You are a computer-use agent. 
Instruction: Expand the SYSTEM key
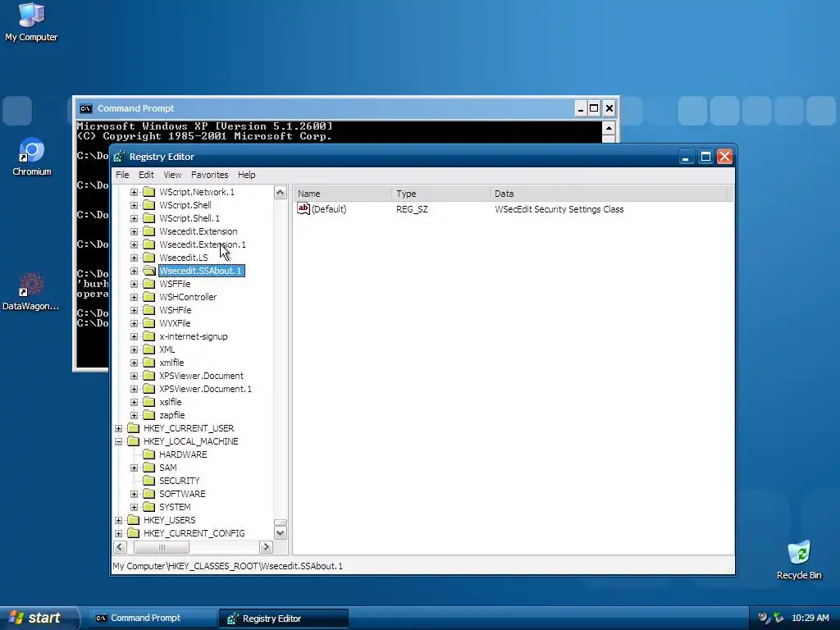pos(134,507)
